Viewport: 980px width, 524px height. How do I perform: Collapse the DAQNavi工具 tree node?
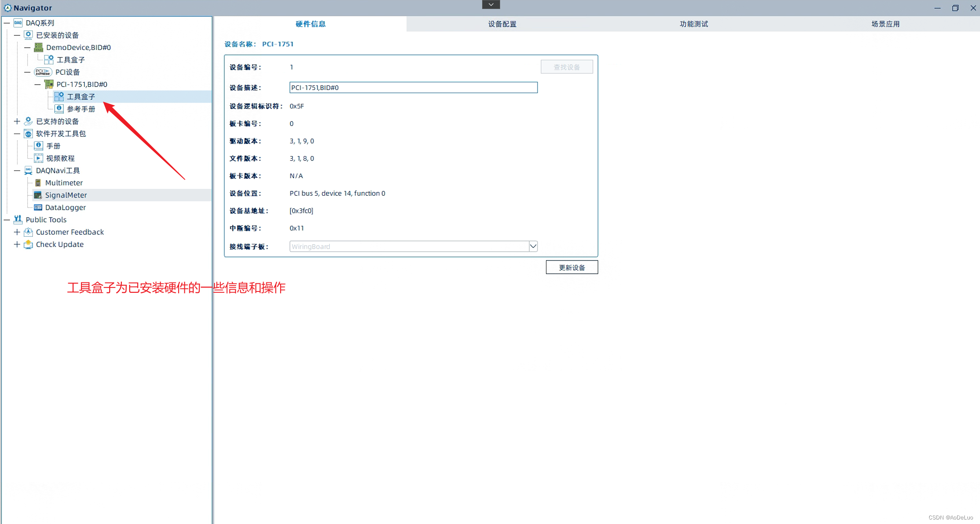coord(17,170)
